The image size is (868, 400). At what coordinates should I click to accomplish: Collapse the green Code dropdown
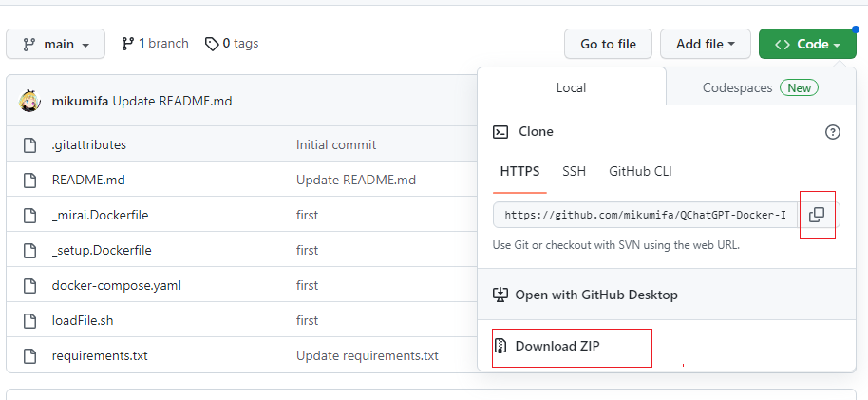807,45
